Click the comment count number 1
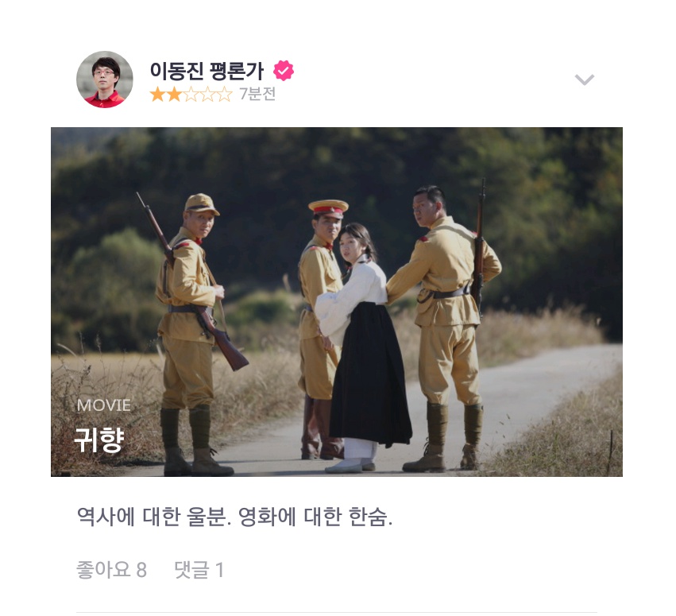 pyautogui.click(x=219, y=570)
